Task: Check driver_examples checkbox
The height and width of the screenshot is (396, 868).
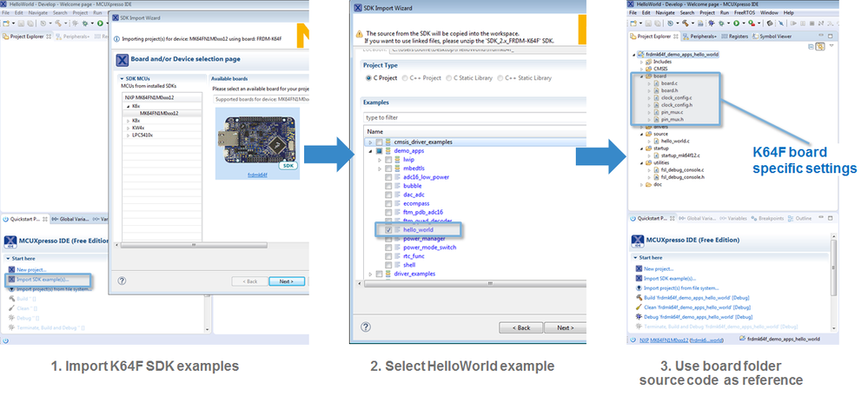Action: [x=379, y=274]
